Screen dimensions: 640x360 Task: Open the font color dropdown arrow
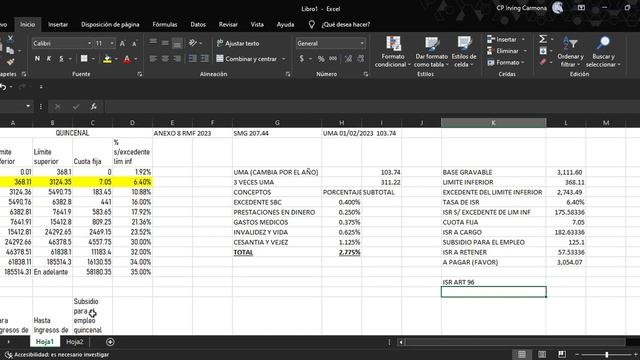pos(136,59)
